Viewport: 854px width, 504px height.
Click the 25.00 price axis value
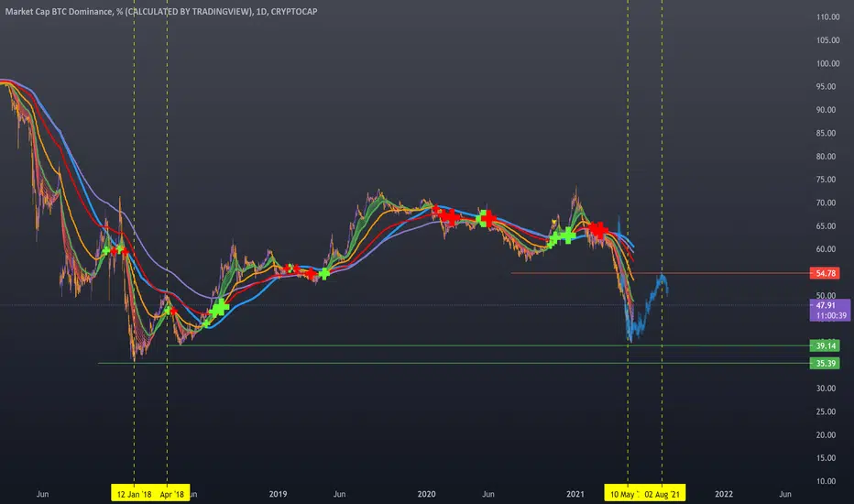click(826, 411)
